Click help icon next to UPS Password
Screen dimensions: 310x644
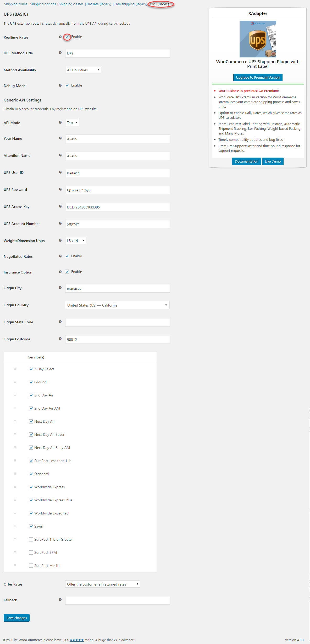[x=60, y=189]
